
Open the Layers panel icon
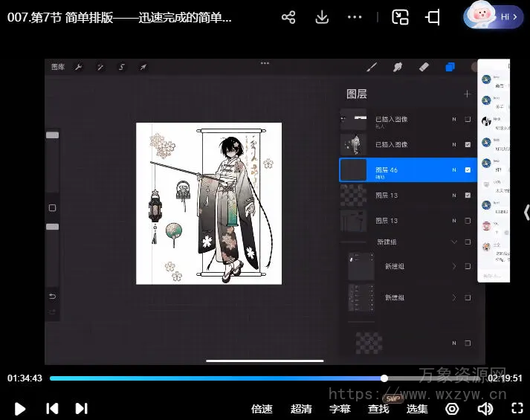[x=450, y=67]
